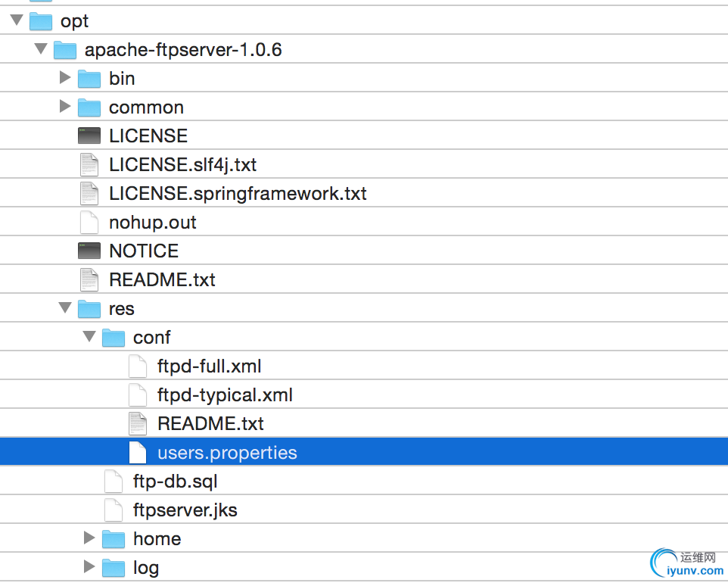The height and width of the screenshot is (583, 728).
Task: Click the 'nohup.out' file name
Action: (153, 223)
